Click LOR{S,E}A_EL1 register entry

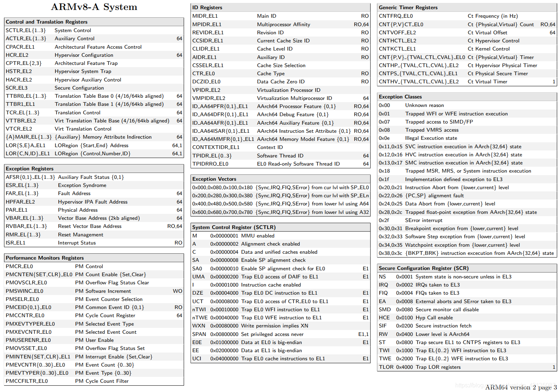point(94,145)
